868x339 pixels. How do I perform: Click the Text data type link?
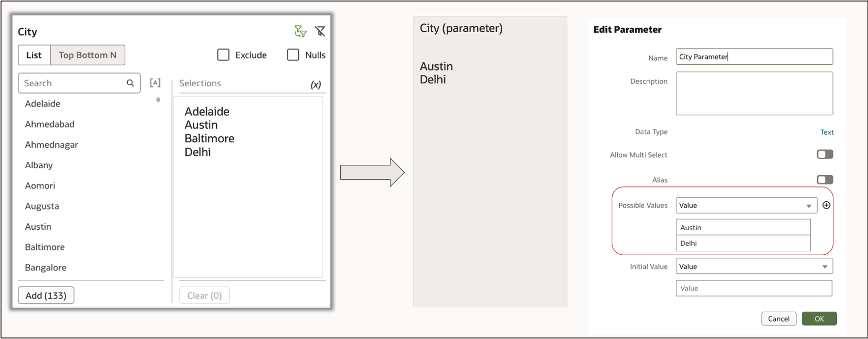pos(827,132)
